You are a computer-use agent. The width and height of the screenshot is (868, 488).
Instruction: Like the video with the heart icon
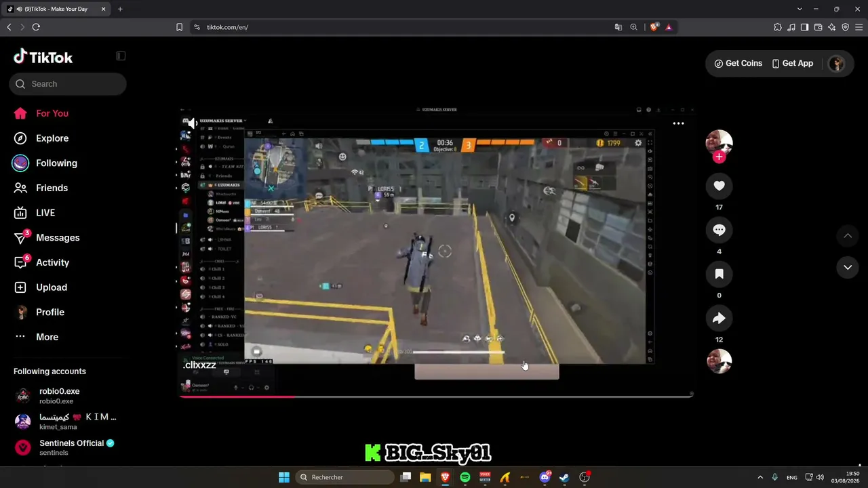(x=719, y=186)
